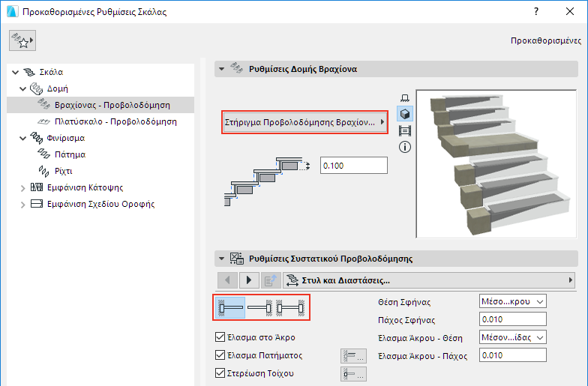The width and height of the screenshot is (588, 386).
Task: Go to previous settings page arrow
Action: (227, 280)
